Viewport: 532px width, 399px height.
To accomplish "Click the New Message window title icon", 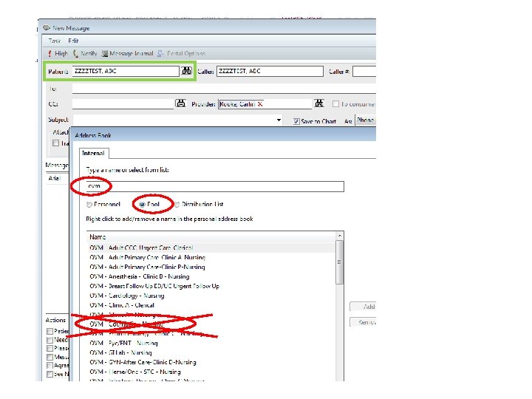I will pos(47,28).
